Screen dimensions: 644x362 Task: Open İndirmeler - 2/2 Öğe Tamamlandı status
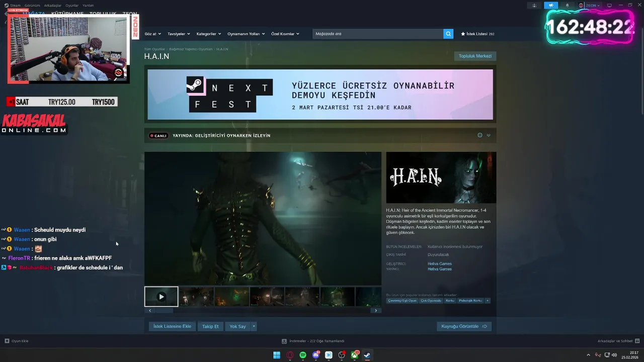317,341
